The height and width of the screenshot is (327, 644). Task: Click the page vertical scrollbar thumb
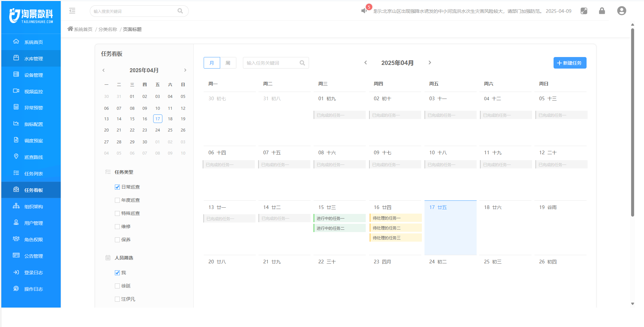632,122
